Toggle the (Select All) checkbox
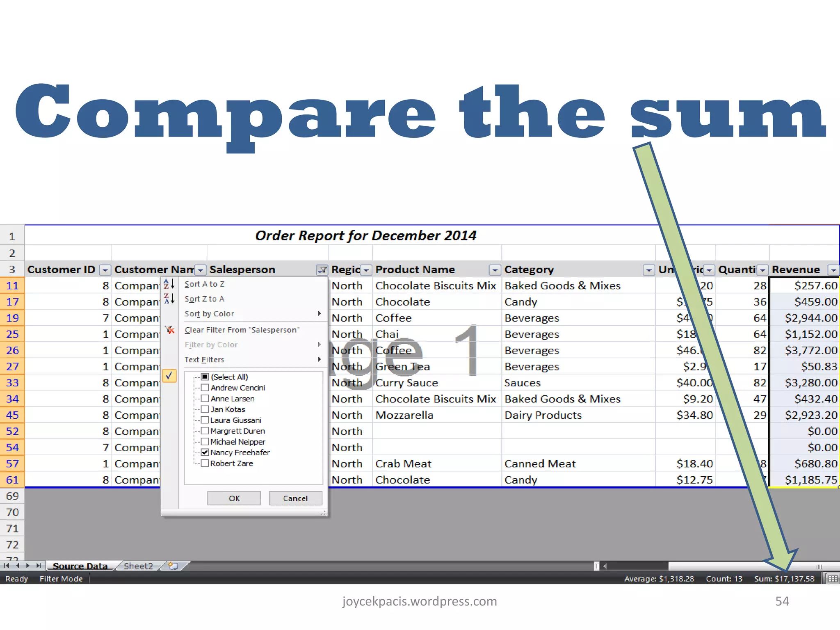 click(x=205, y=377)
